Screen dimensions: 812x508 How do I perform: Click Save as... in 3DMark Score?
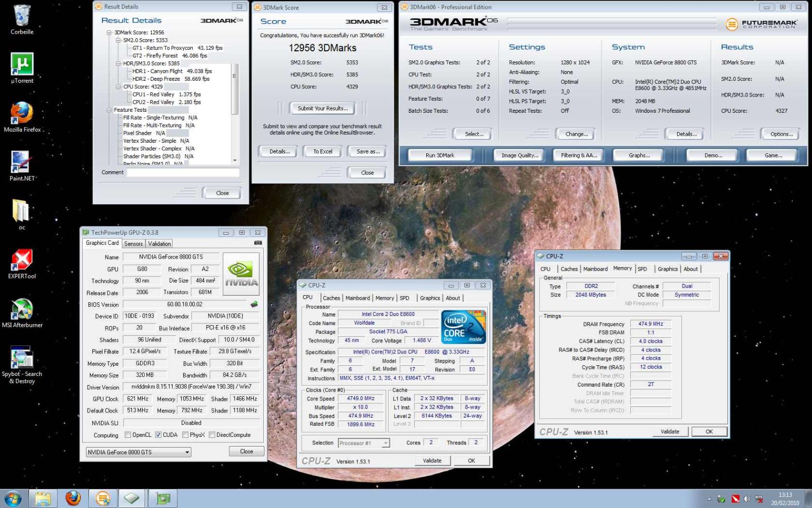click(x=368, y=151)
